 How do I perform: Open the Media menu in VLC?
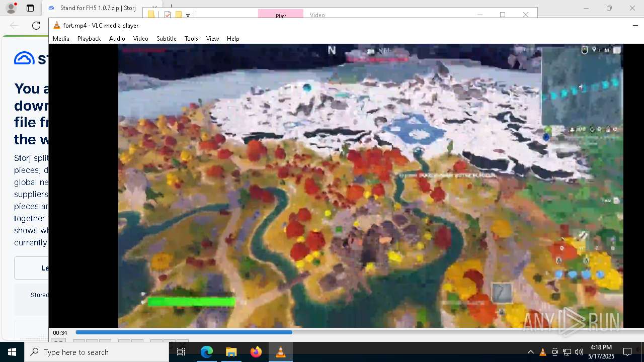61,39
